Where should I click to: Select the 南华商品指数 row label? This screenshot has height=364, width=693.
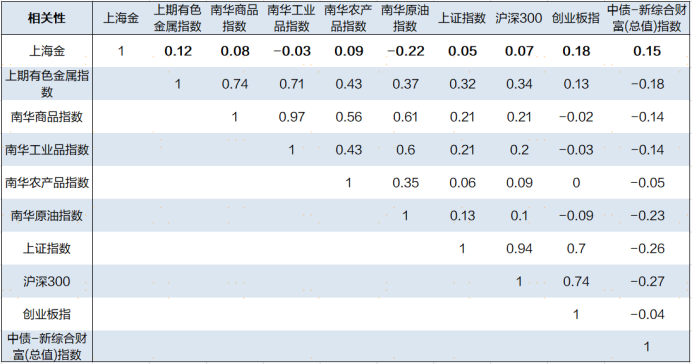point(46,117)
